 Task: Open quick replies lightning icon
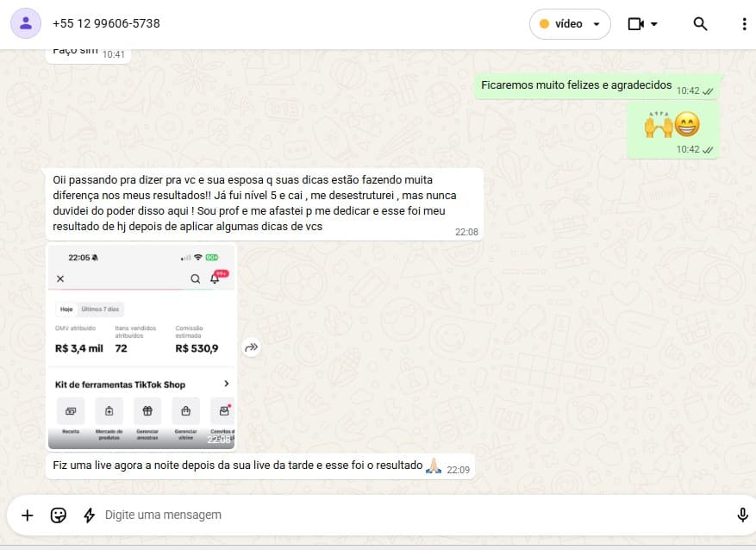click(89, 515)
